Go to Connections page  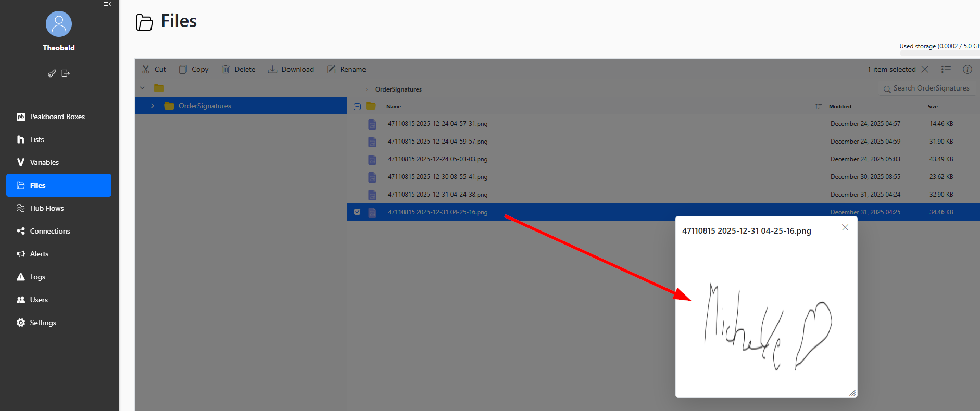coord(50,231)
